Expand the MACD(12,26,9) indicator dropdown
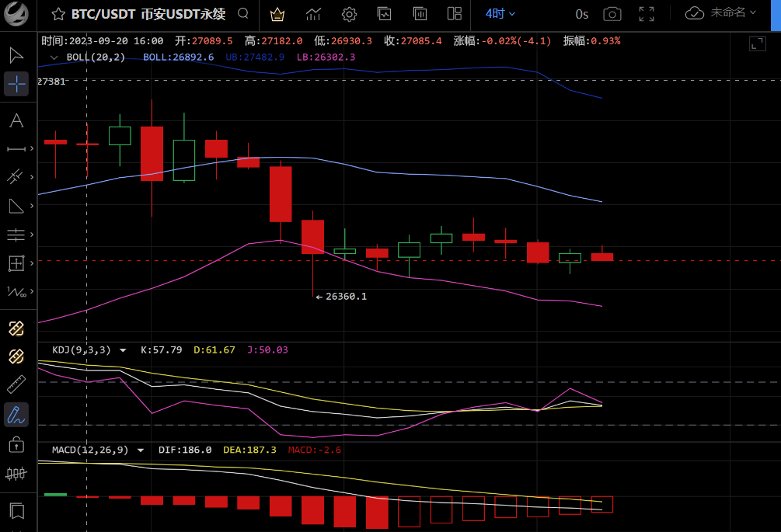The image size is (781, 532). tap(141, 450)
